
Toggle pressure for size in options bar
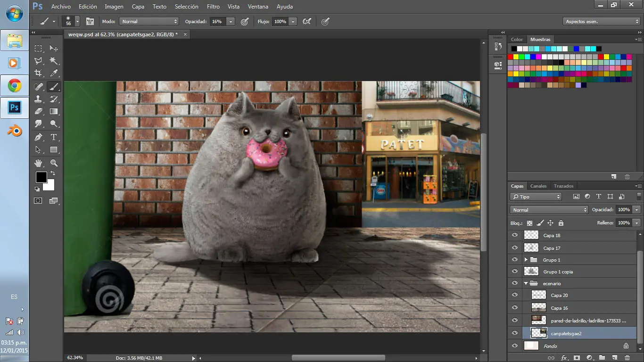coord(325,22)
